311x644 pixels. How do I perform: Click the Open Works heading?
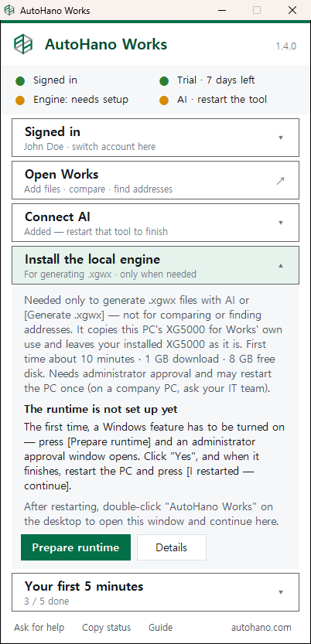62,175
